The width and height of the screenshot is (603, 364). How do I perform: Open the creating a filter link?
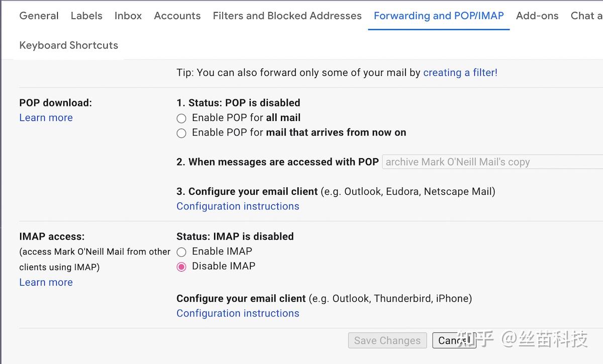point(460,72)
